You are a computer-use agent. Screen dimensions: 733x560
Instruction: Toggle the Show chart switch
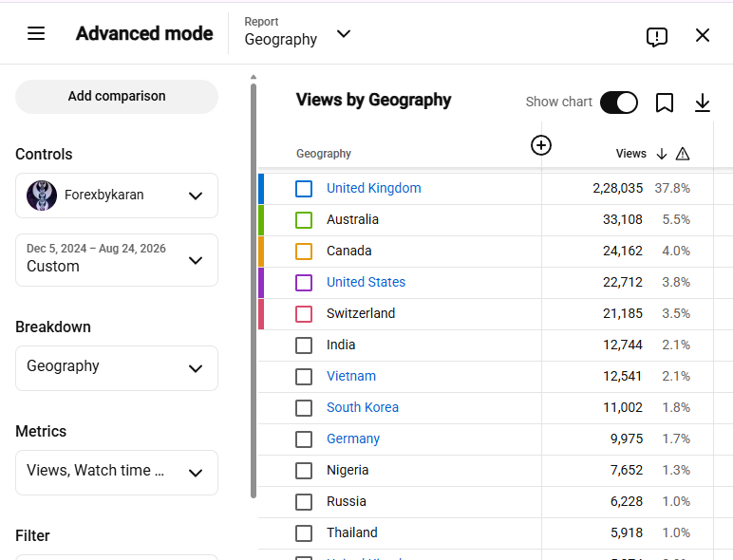pyautogui.click(x=618, y=103)
